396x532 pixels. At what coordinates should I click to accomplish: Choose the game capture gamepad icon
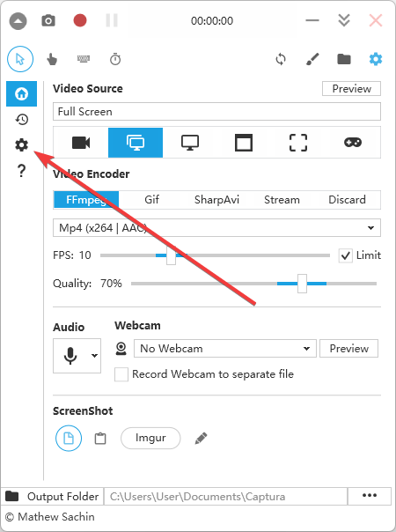353,143
